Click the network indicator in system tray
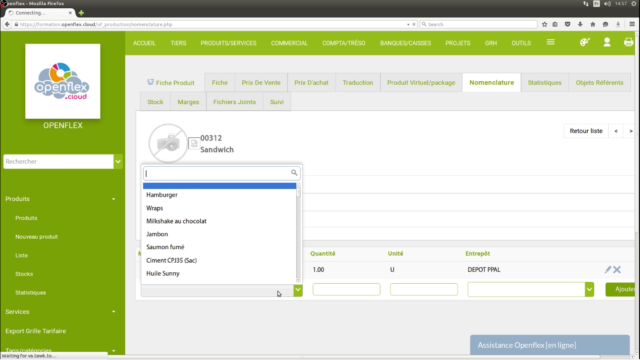 click(x=586, y=4)
